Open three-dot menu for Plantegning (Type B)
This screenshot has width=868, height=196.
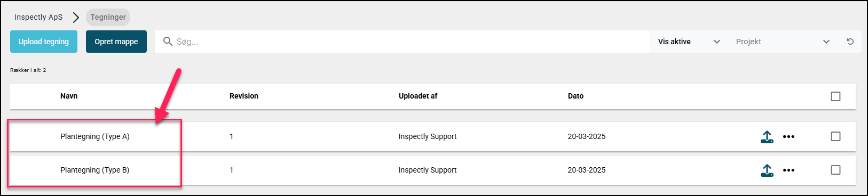(788, 170)
